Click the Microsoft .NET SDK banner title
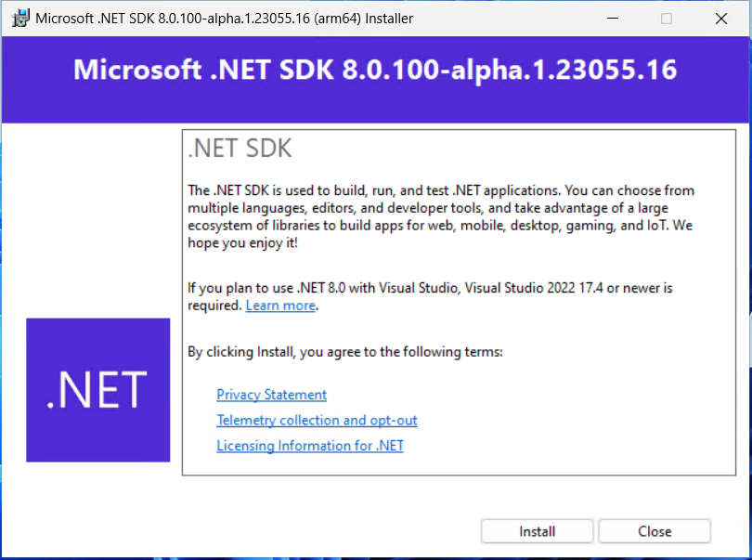 [375, 71]
